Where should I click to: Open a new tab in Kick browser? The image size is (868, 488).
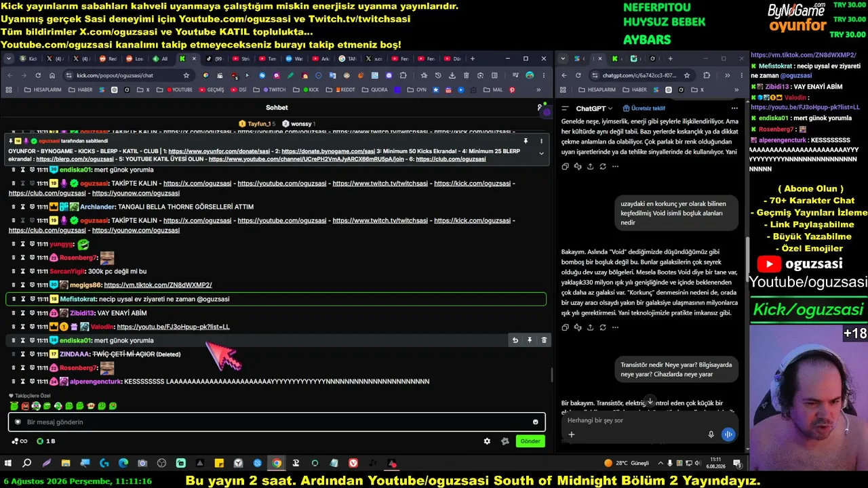(473, 59)
